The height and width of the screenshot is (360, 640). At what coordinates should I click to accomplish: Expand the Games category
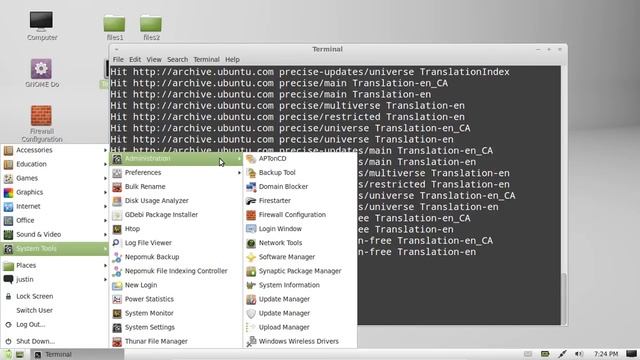(54, 178)
